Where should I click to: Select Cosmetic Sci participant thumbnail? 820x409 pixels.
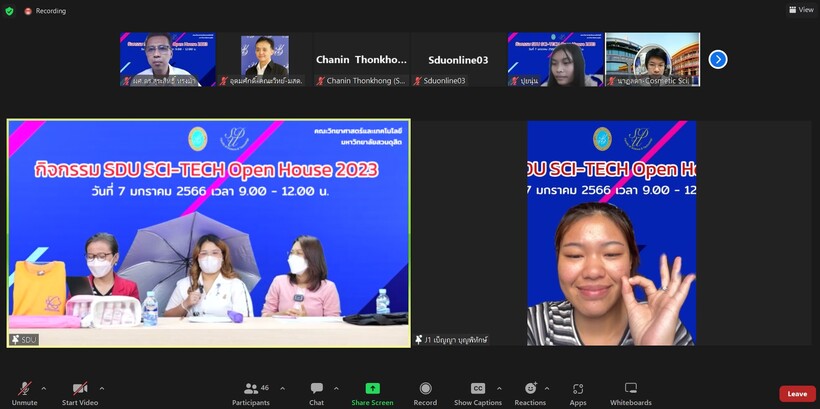click(653, 60)
